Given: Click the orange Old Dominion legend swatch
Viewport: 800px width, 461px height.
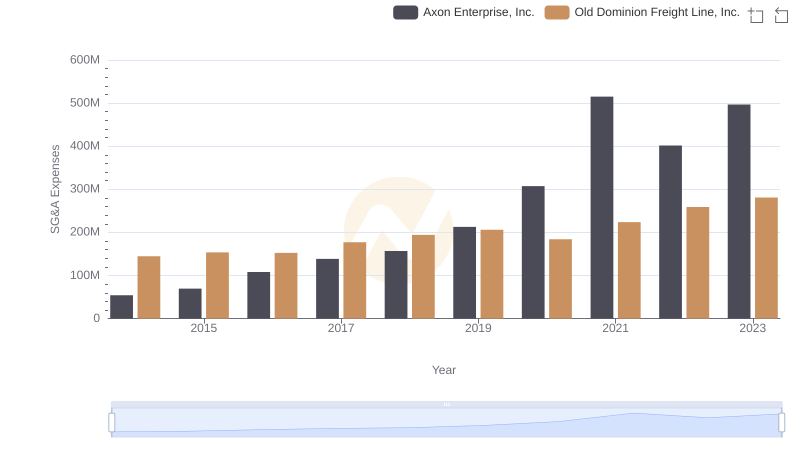Looking at the screenshot, I should [557, 12].
